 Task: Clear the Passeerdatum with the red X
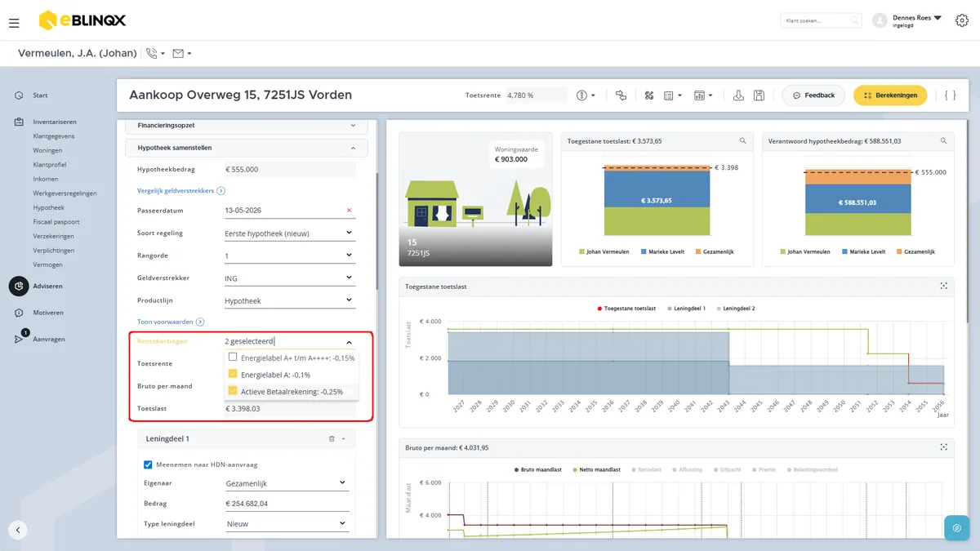(350, 211)
